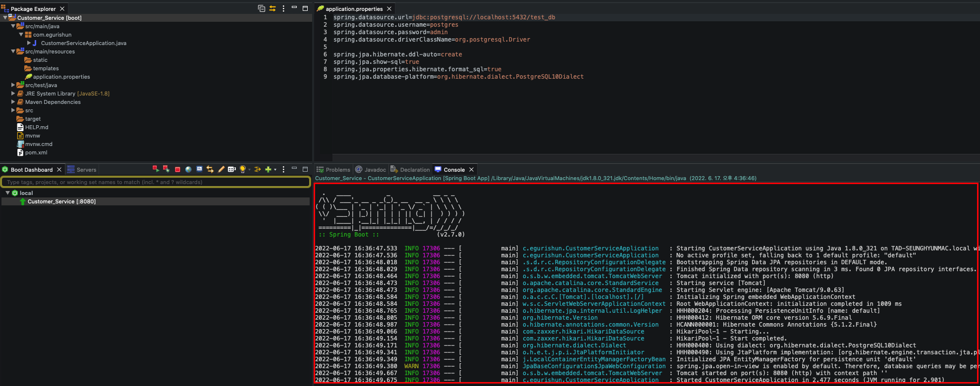Minimize the Package Explorer panel

click(294, 8)
